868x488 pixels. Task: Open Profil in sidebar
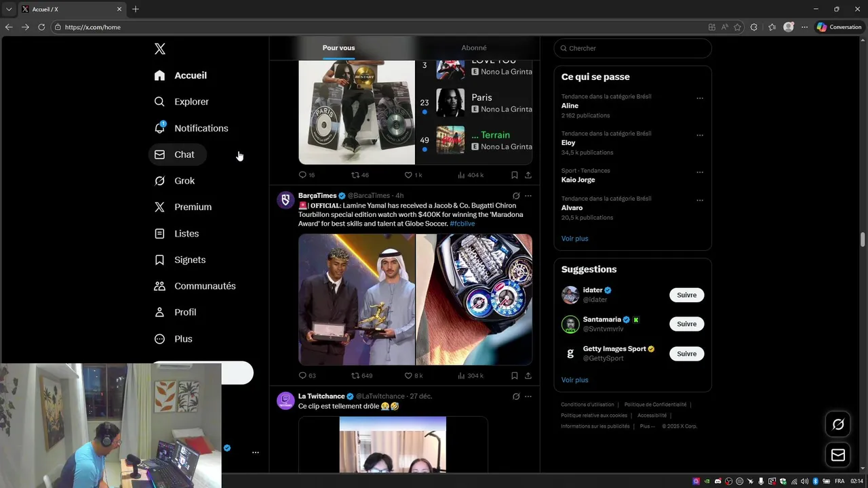tap(175, 312)
